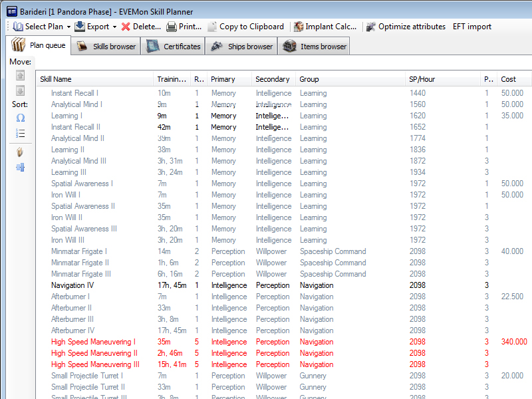Click Copy to Clipboard text
Viewport: 532px width, 399px height.
point(251,27)
